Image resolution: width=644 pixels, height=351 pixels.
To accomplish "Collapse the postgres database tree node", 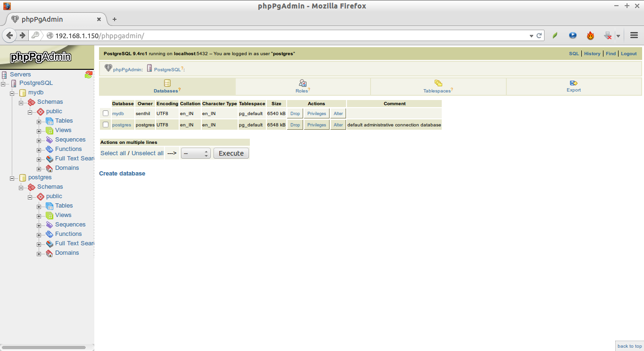I will coord(12,178).
